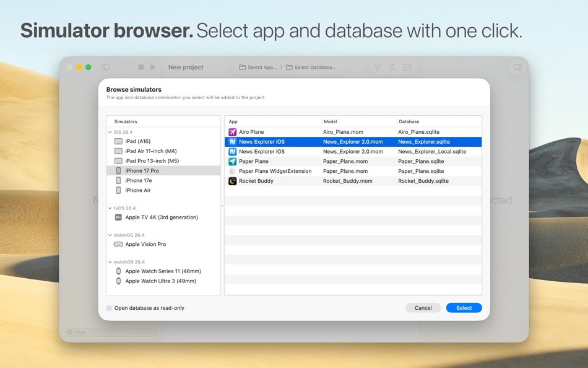Image resolution: width=588 pixels, height=368 pixels.
Task: Sort by the Model column header
Action: (359, 121)
